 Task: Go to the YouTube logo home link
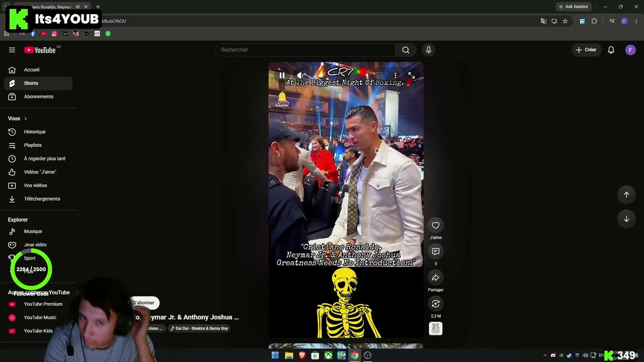click(40, 50)
